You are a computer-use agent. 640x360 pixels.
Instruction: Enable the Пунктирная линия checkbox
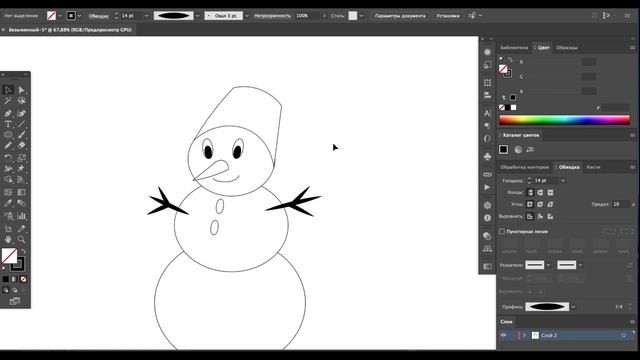click(x=502, y=231)
